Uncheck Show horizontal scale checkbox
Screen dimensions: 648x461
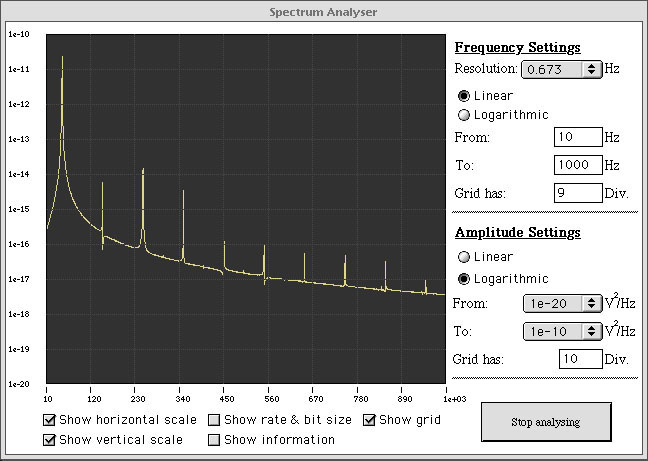pos(49,420)
